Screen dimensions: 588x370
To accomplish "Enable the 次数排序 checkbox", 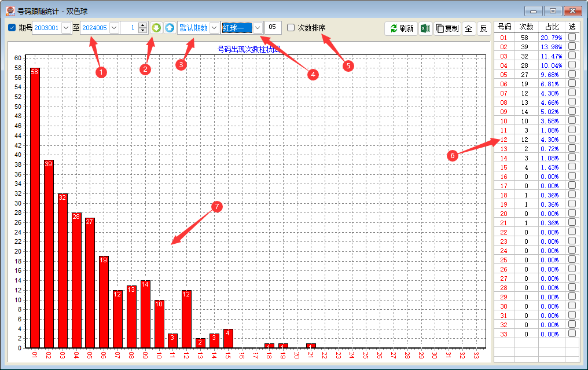I will click(291, 28).
